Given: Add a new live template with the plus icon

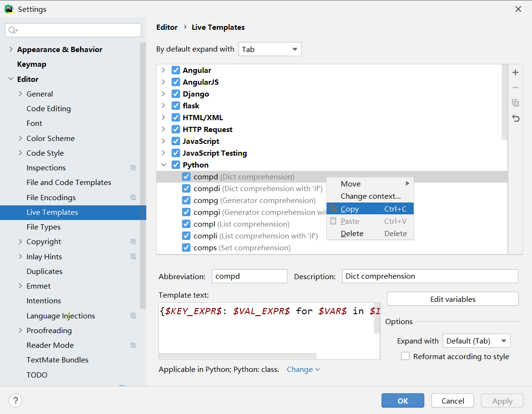Looking at the screenshot, I should (515, 72).
